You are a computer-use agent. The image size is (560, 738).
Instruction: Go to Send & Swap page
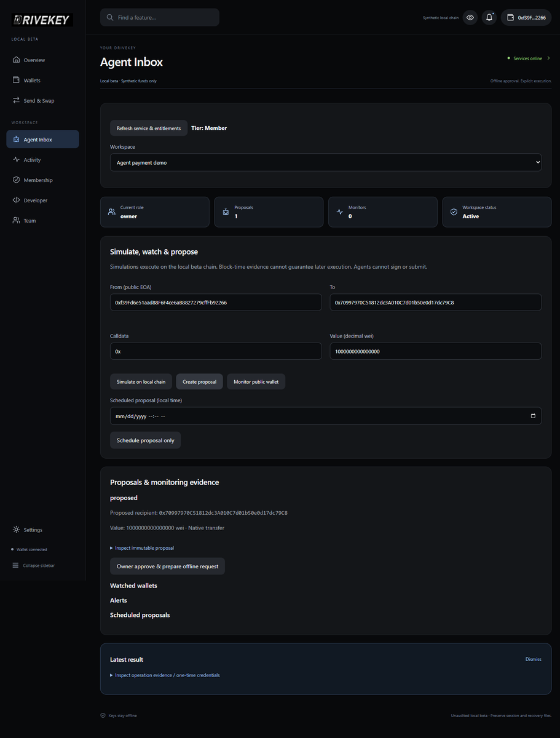(42, 100)
